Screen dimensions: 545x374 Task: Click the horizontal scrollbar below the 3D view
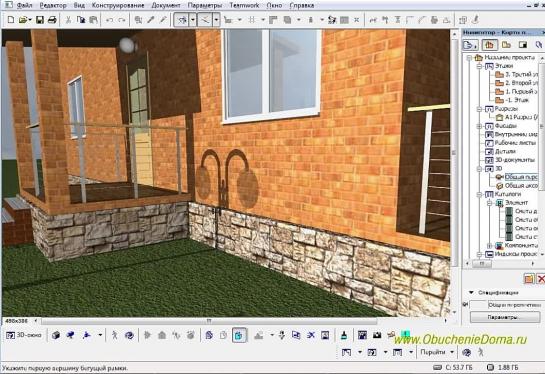click(209, 321)
